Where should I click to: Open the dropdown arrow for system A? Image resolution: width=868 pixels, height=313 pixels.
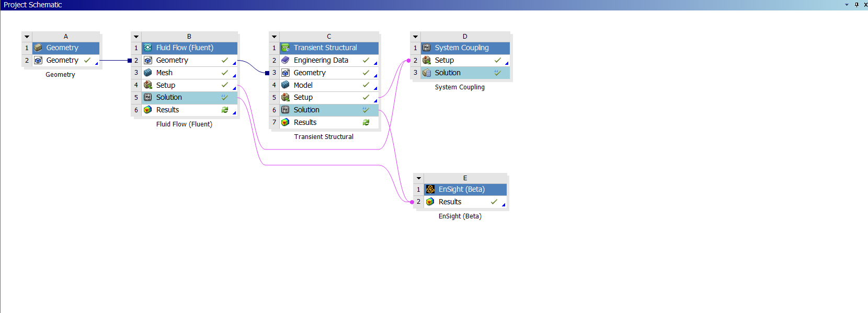(27, 37)
